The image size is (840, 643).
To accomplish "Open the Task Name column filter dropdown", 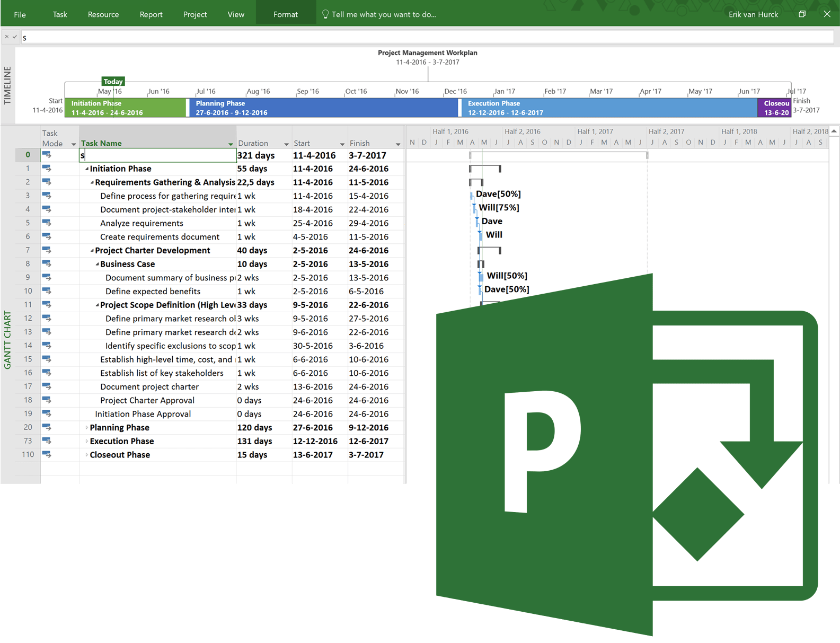I will tap(231, 144).
